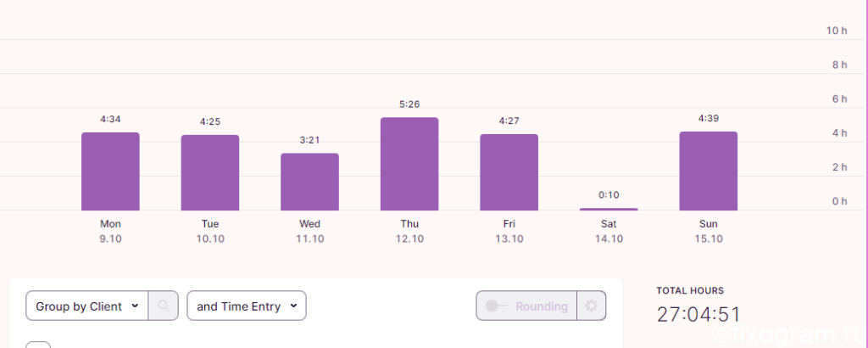The height and width of the screenshot is (348, 868).
Task: Select the Sunday 4:39 bar
Action: point(708,171)
